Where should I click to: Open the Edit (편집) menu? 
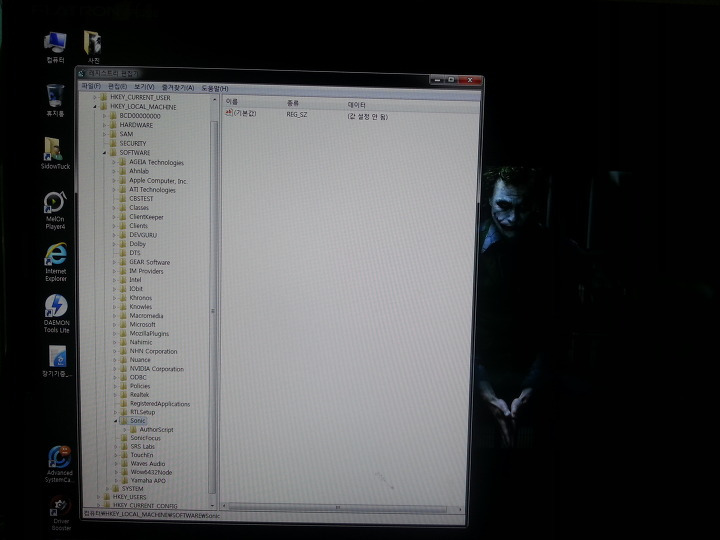117,86
